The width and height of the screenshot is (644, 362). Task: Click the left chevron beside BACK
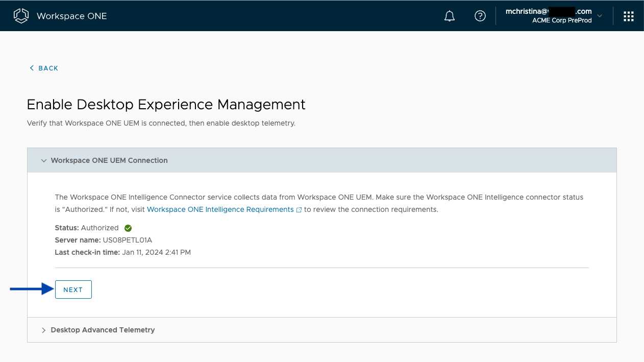click(32, 68)
